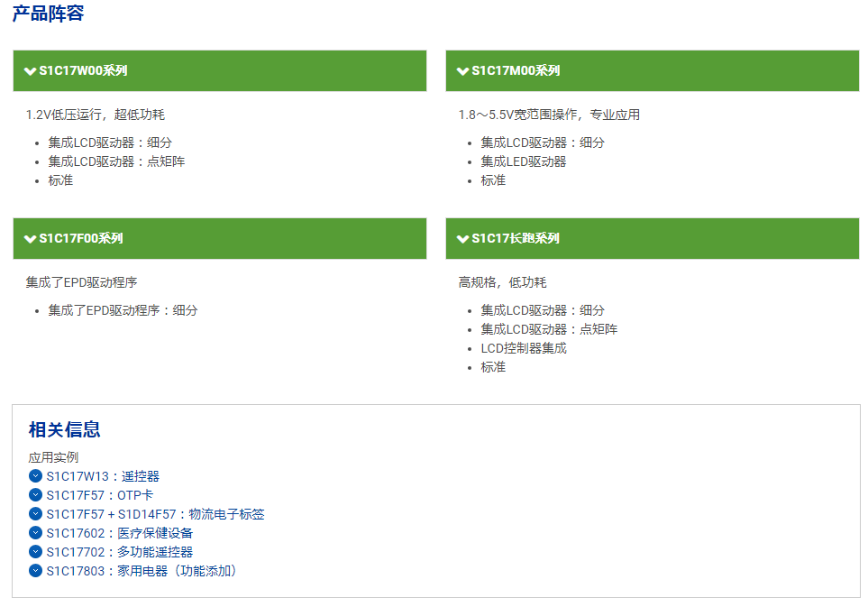Open the S1C17602：医疗保健设备 link
This screenshot has width=868, height=598.
tap(119, 533)
